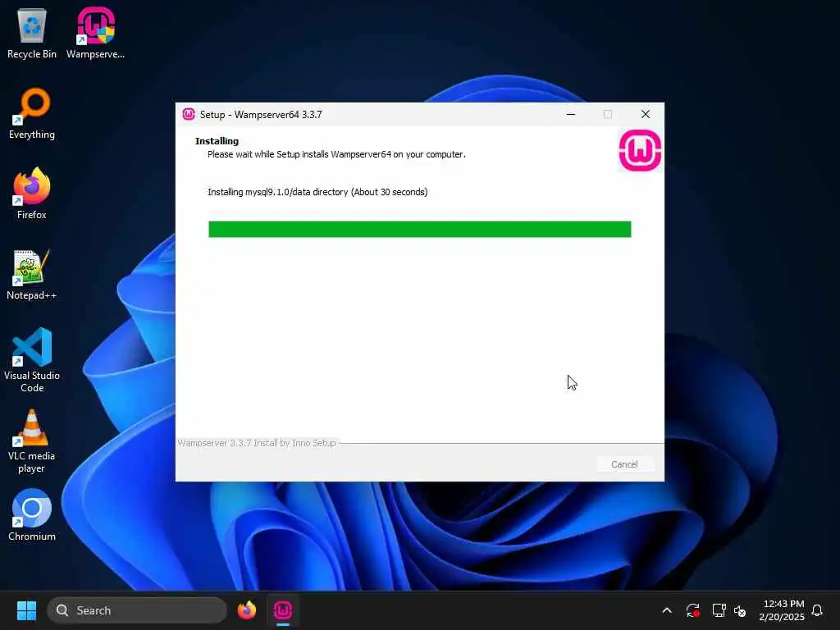Minimize the Wampserver64 setup window
Image resolution: width=840 pixels, height=630 pixels.
[x=571, y=114]
